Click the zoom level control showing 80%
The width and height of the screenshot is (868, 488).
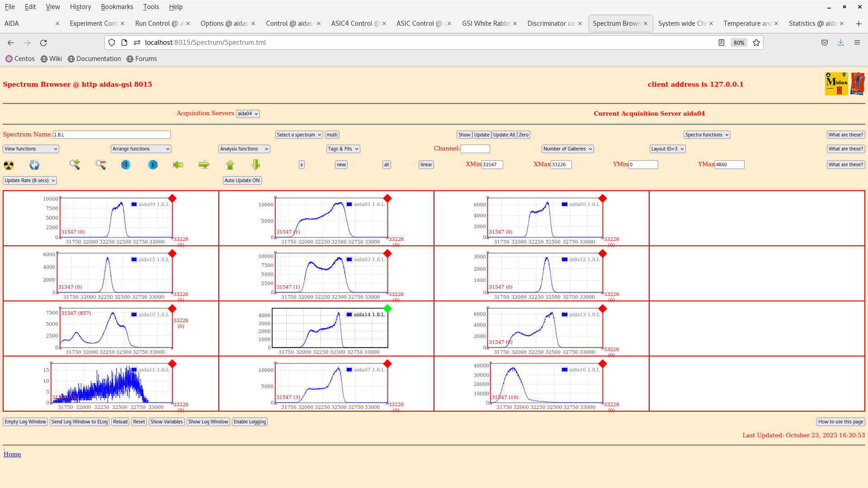coord(739,42)
